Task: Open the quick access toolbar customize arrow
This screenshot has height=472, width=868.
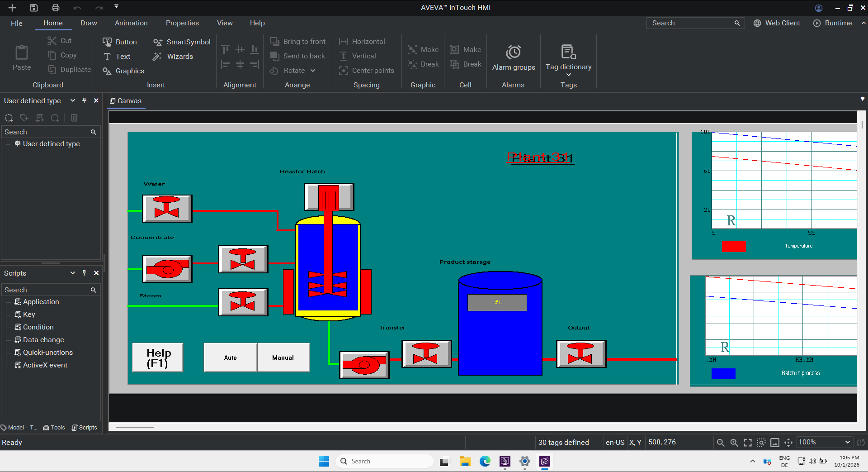Action: click(116, 6)
